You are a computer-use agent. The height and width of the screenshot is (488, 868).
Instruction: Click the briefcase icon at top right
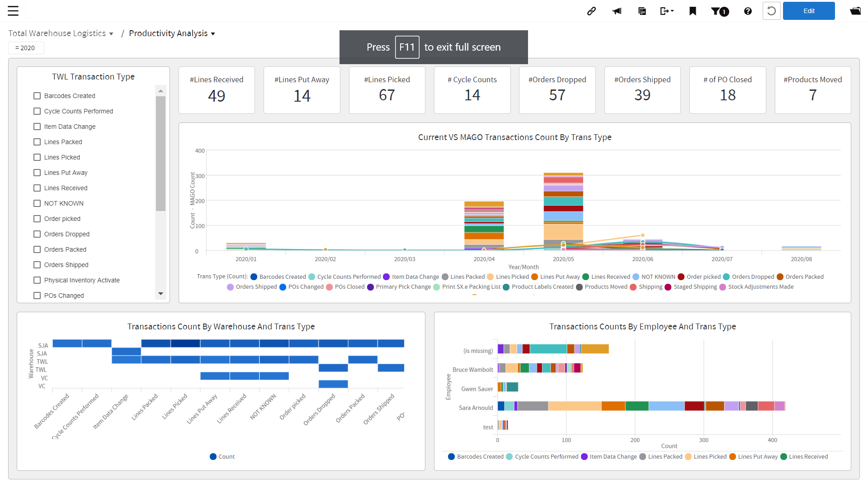(x=855, y=11)
